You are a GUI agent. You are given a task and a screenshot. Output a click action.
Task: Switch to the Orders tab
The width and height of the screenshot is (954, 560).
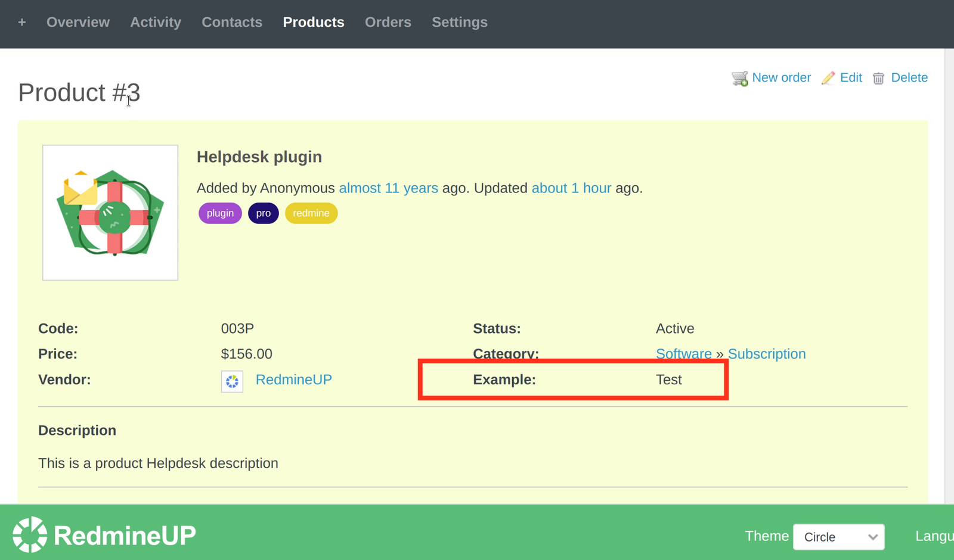(388, 22)
